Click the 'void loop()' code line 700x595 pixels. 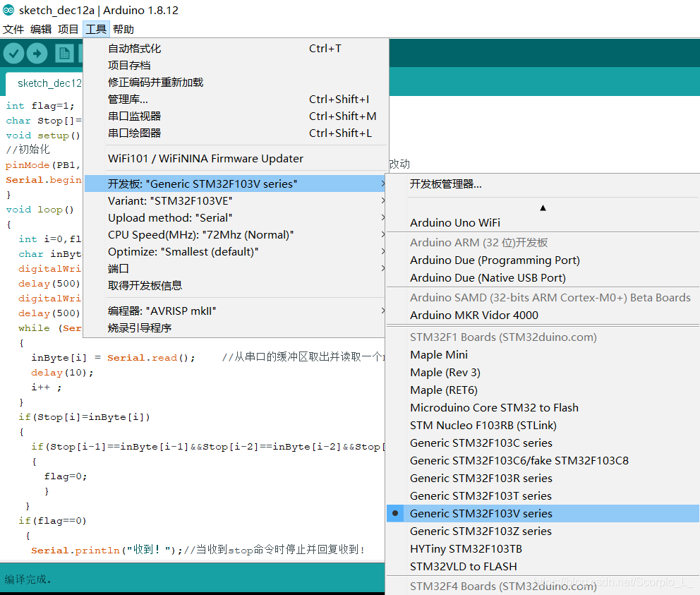click(40, 210)
